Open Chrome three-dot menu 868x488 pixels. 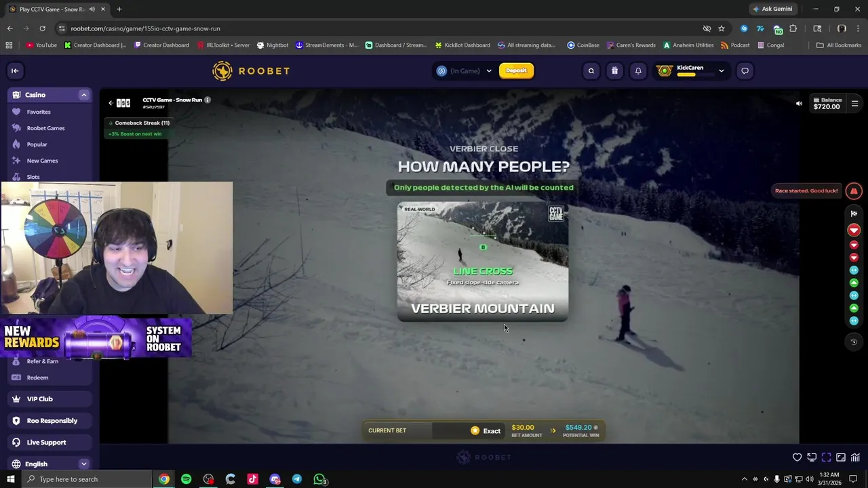click(859, 28)
